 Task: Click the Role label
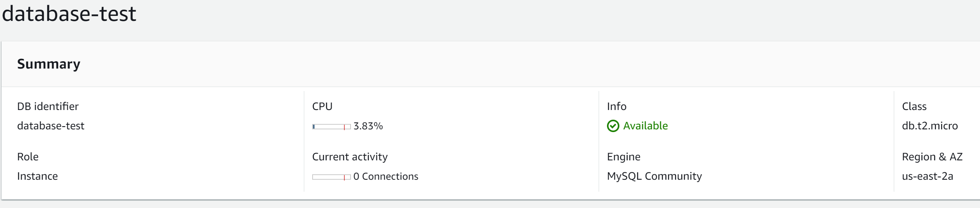click(28, 157)
